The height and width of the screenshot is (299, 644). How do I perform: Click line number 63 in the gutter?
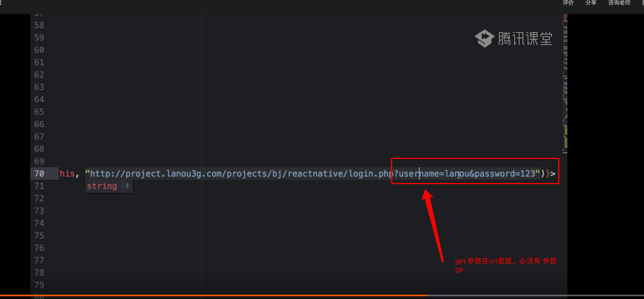[39, 87]
